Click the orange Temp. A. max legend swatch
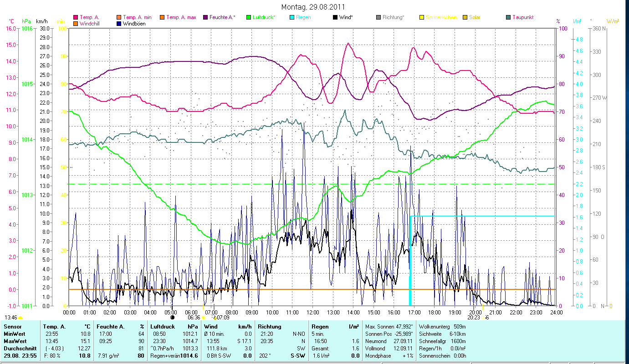 162,17
